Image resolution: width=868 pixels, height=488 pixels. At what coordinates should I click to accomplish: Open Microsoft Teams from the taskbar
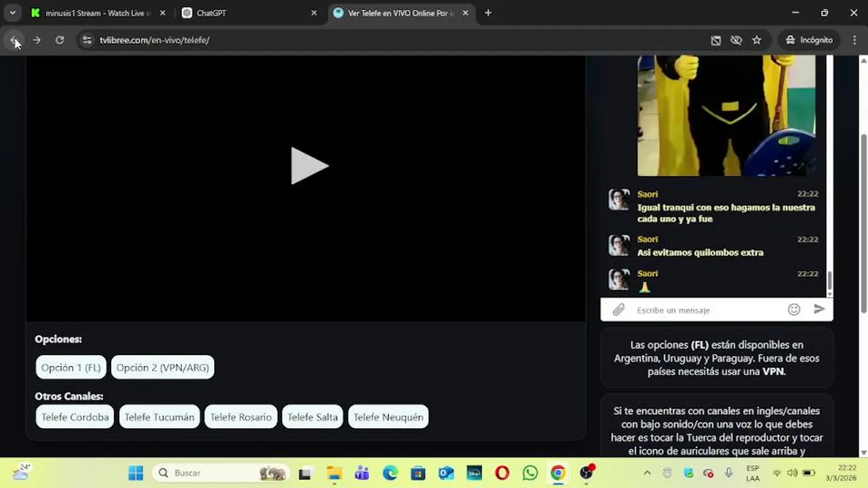point(361,473)
